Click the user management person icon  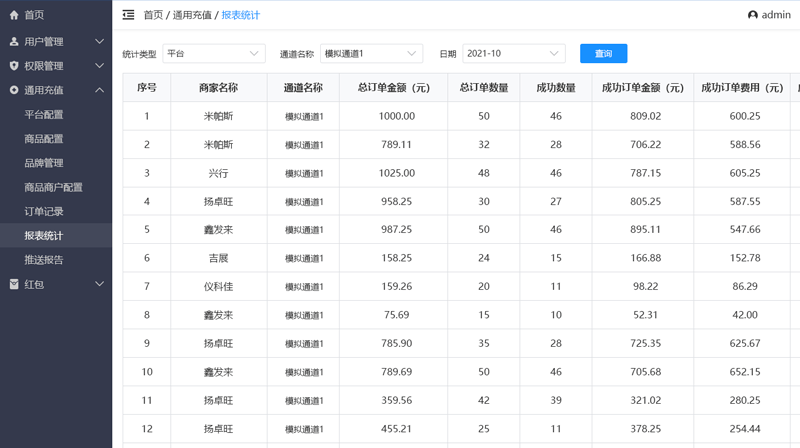point(14,42)
